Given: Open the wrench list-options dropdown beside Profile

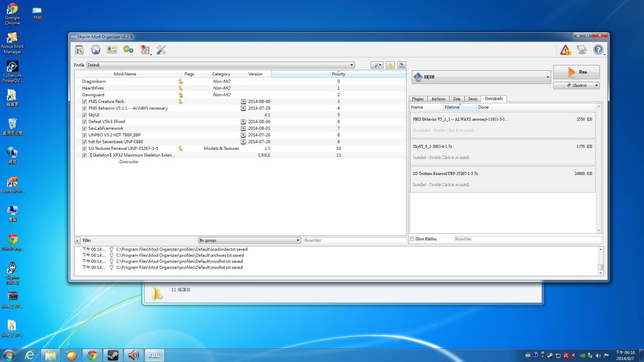Looking at the screenshot, I should pyautogui.click(x=377, y=65).
